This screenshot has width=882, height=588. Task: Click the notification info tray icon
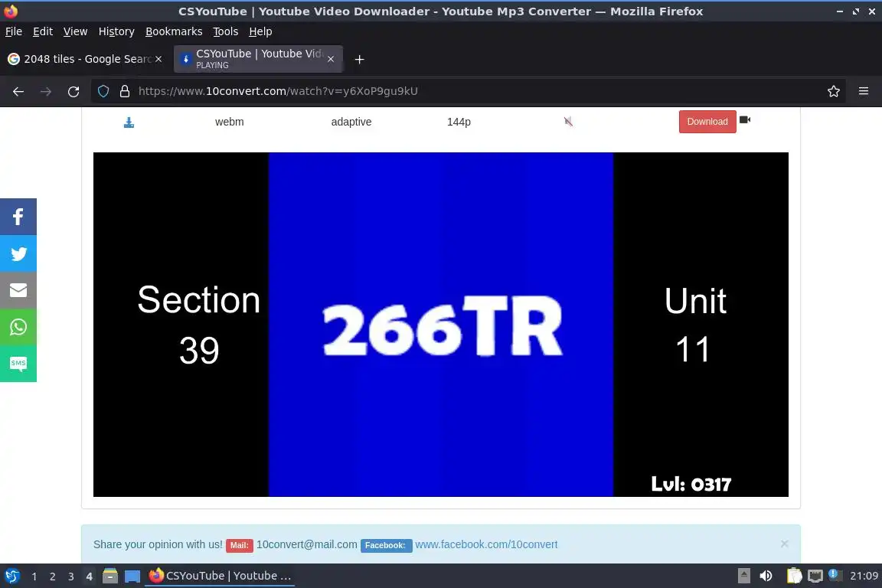[x=835, y=575]
